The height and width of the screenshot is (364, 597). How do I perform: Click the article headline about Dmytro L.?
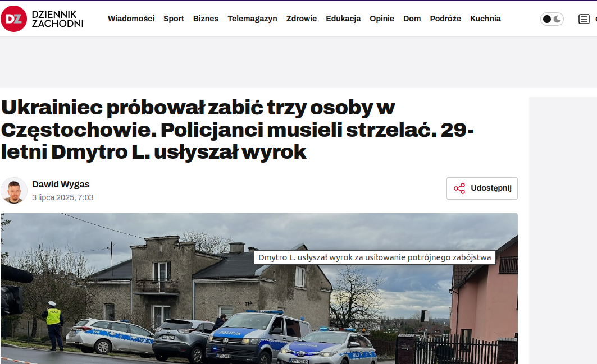(237, 130)
